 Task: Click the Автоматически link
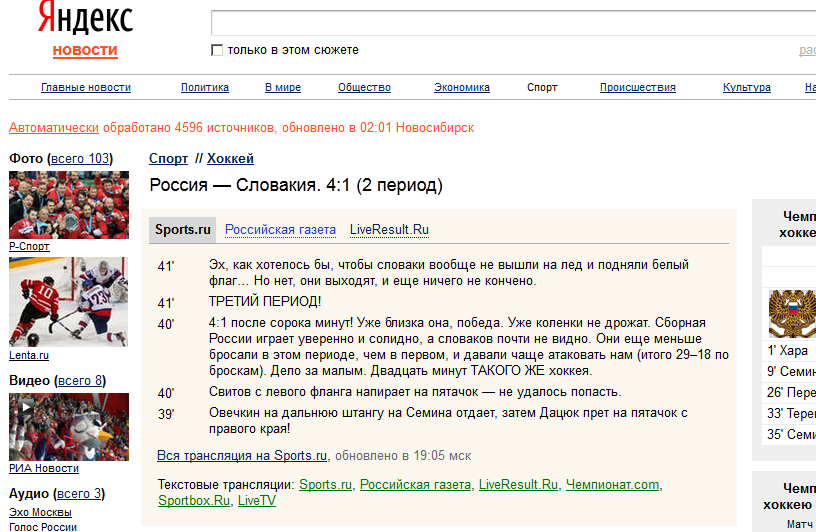pyautogui.click(x=54, y=128)
